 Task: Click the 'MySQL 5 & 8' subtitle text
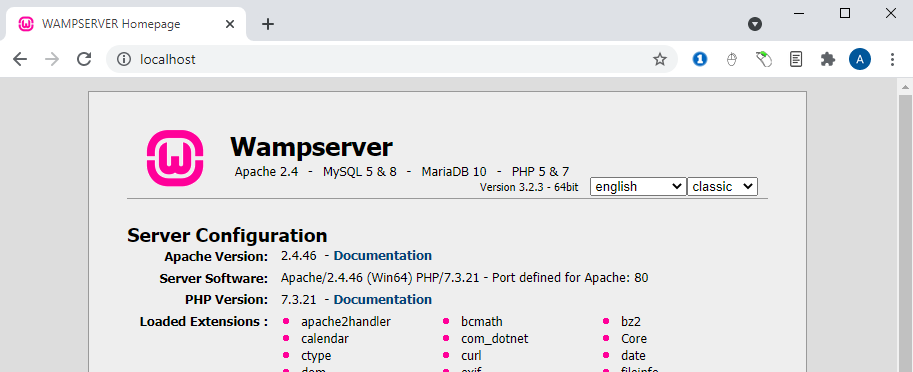(360, 172)
